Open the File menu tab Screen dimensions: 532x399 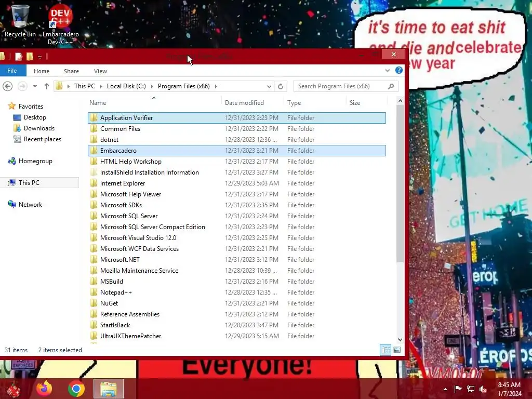[12, 71]
